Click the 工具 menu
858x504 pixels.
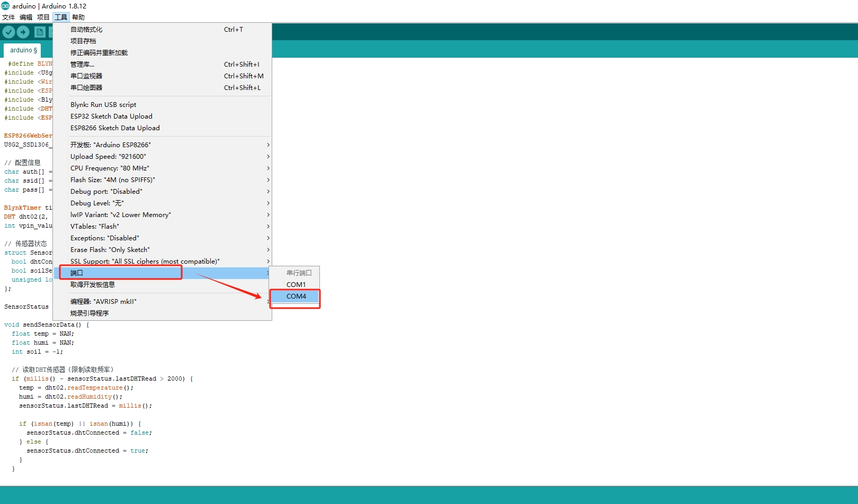click(x=61, y=17)
